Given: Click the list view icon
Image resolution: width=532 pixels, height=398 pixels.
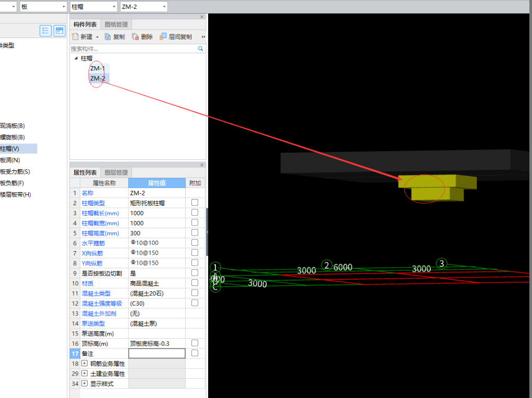Looking at the screenshot, I should coord(45,31).
